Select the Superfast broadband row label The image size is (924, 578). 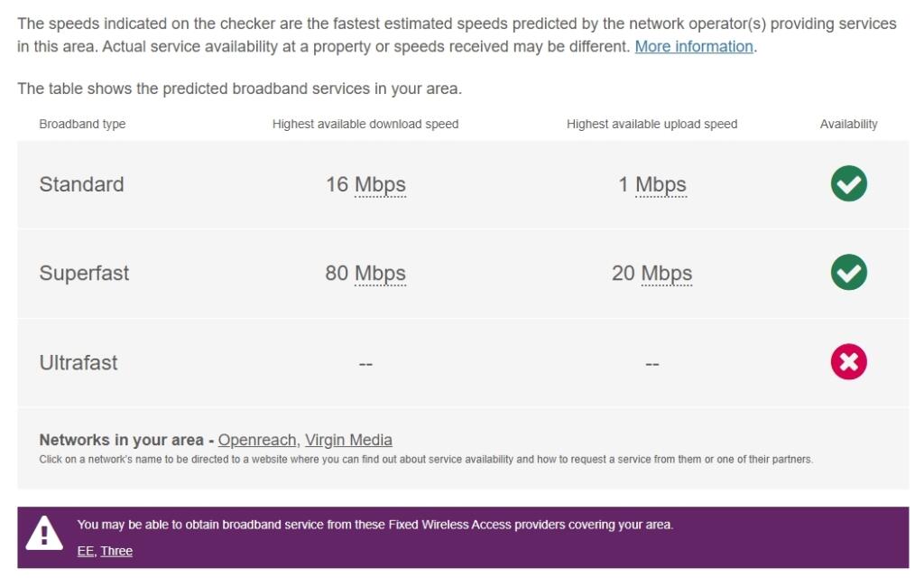coord(84,273)
